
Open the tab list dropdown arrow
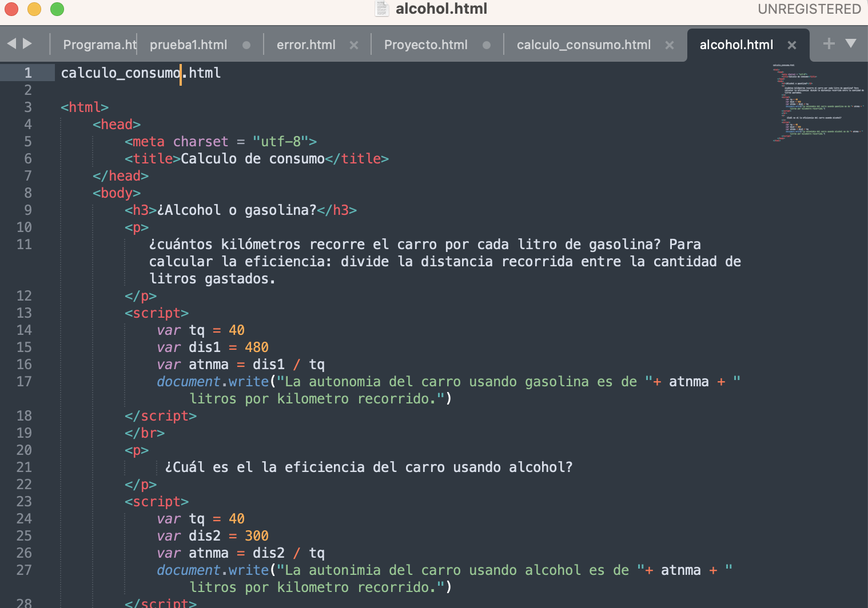[x=851, y=43]
